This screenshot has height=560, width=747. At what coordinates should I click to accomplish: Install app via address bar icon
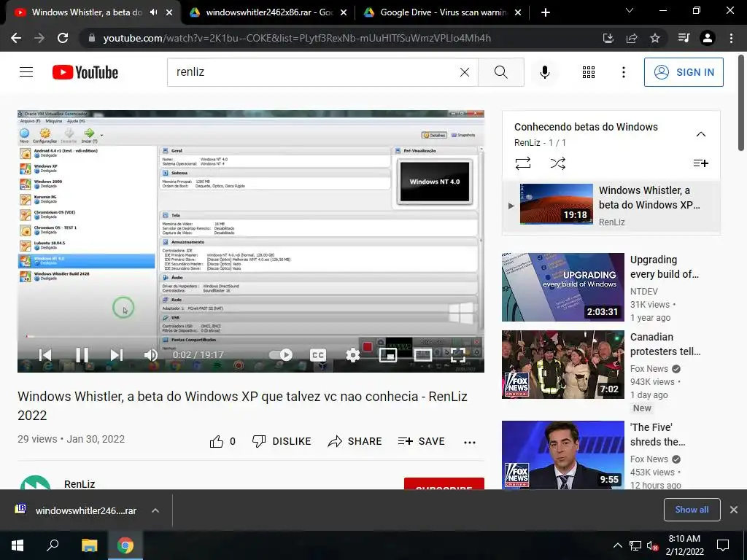(608, 38)
